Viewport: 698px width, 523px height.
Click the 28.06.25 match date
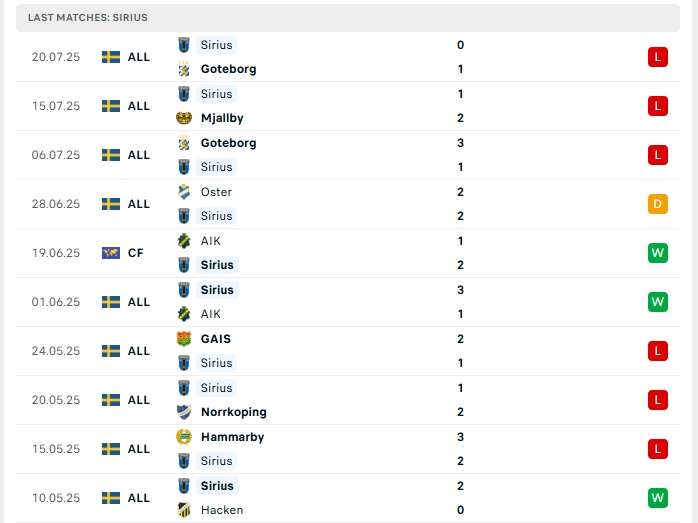click(56, 204)
